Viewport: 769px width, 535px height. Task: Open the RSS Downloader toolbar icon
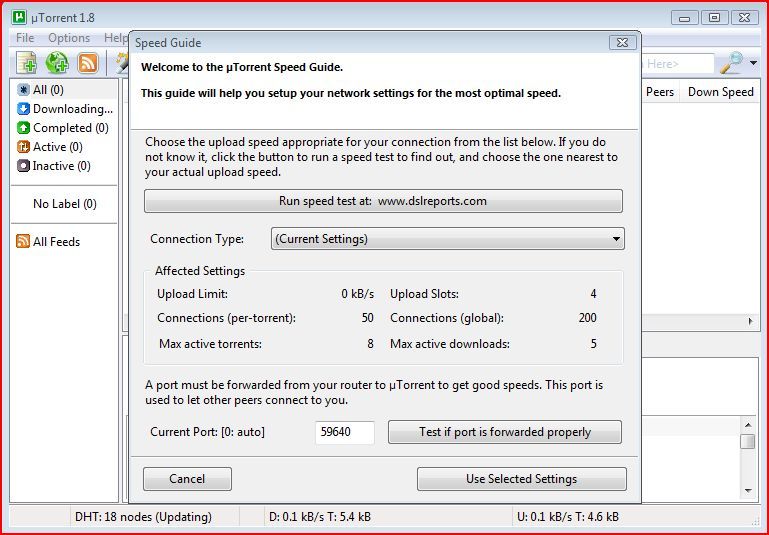pyautogui.click(x=88, y=63)
